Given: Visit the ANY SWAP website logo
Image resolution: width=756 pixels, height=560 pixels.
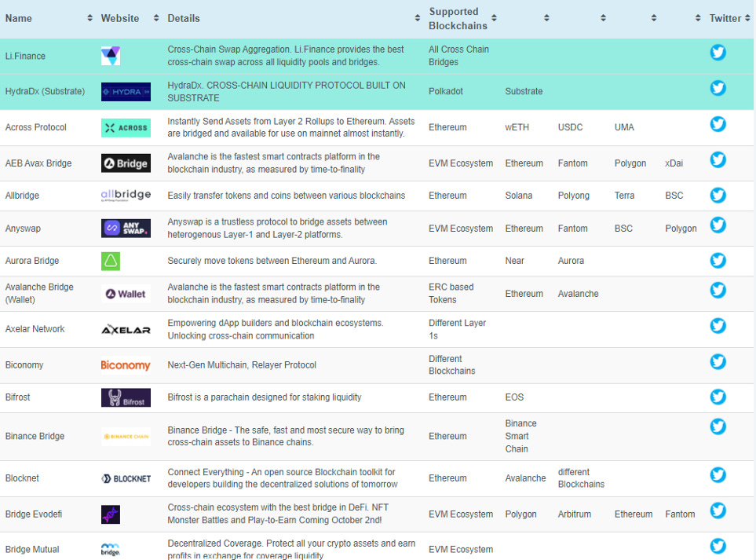Looking at the screenshot, I should [x=126, y=228].
